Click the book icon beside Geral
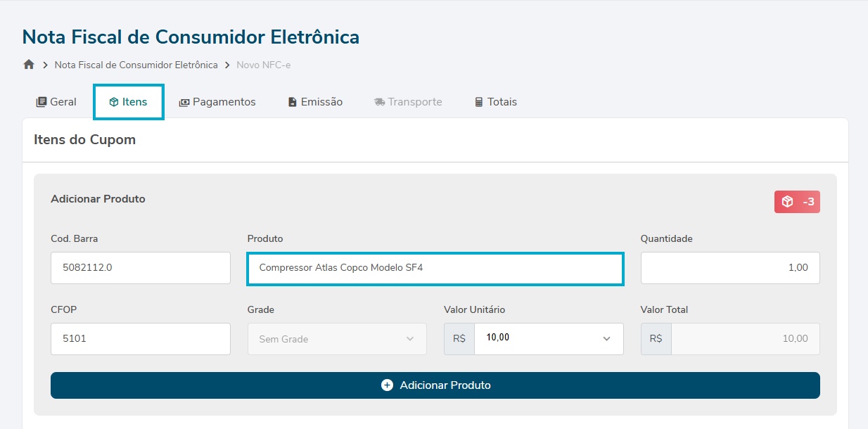 point(42,102)
